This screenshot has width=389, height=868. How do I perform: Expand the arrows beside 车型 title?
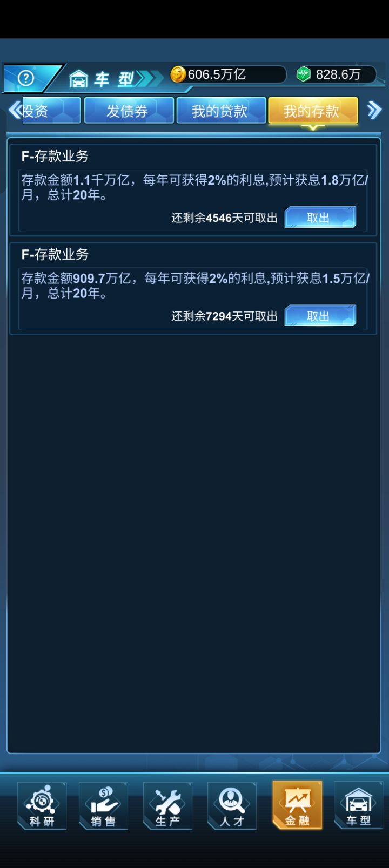tap(150, 79)
